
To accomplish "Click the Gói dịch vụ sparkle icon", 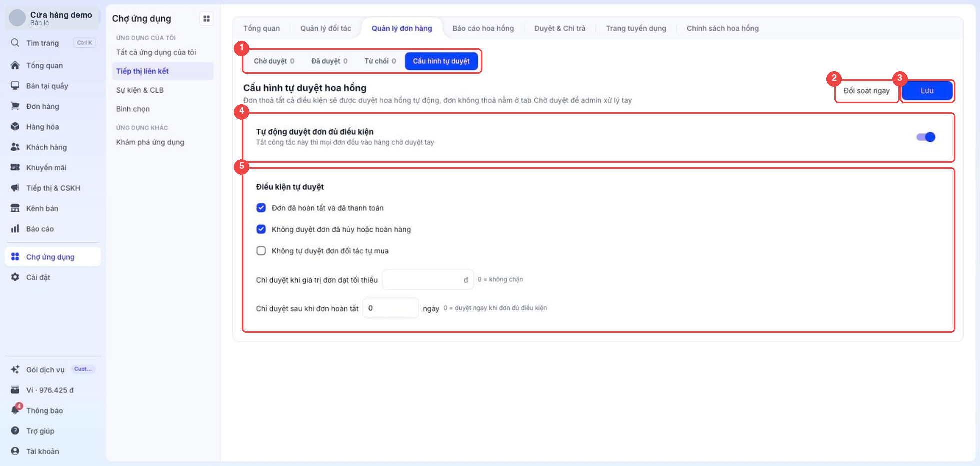I will [15, 370].
